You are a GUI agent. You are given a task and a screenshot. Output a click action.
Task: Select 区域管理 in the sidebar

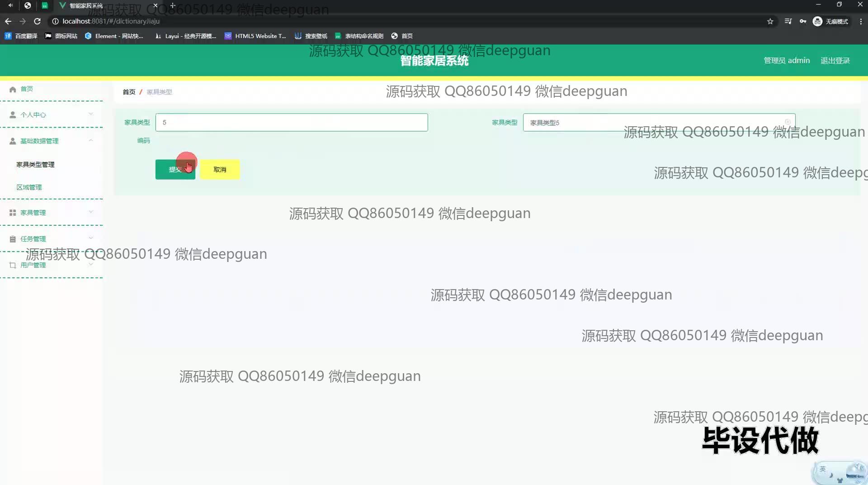(29, 187)
